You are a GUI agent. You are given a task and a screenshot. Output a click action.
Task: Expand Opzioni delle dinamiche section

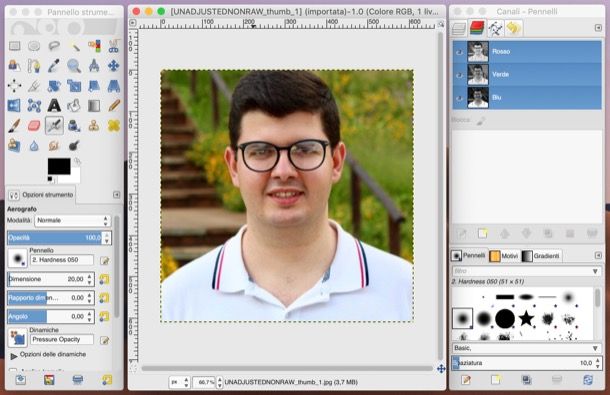(14, 355)
